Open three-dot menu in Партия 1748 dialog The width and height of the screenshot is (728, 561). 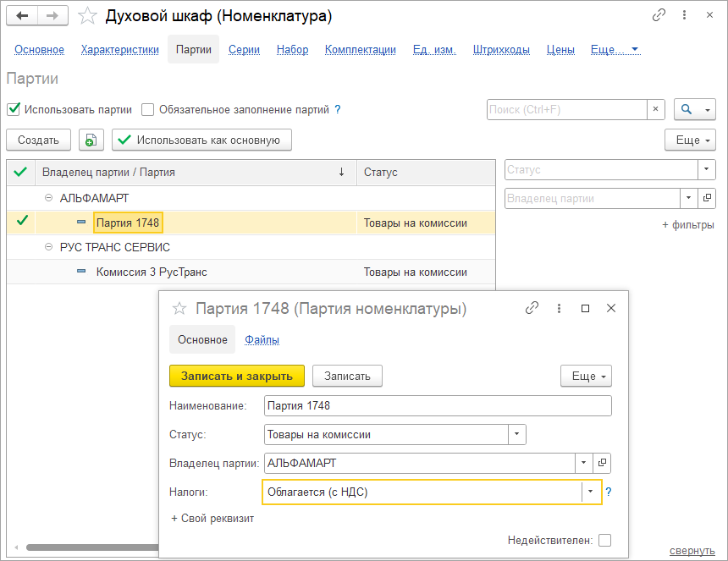click(x=559, y=308)
